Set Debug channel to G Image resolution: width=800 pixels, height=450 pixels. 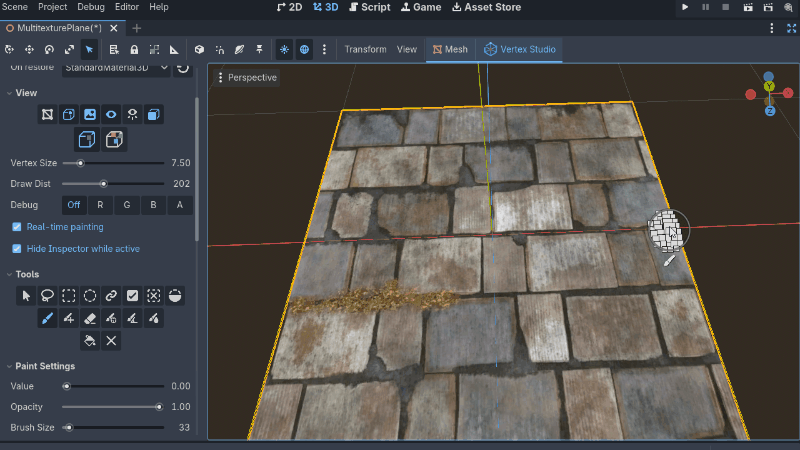click(x=127, y=205)
